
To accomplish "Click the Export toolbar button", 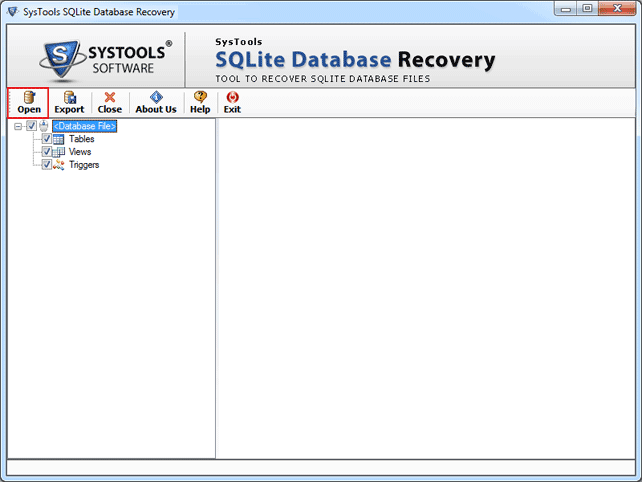I will tap(69, 103).
